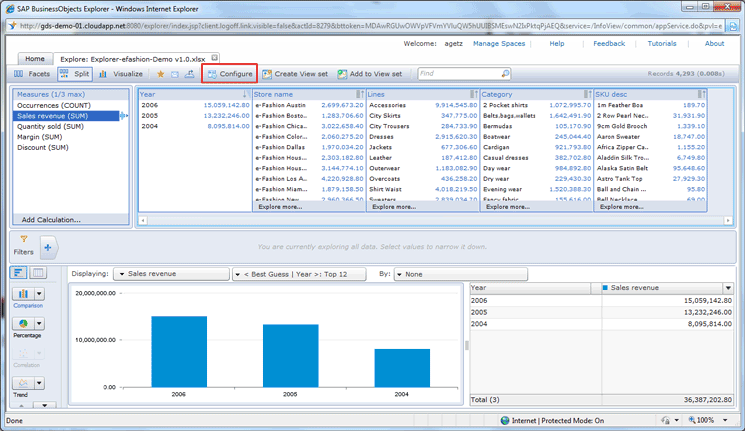
Task: Switch to the Split view
Action: (x=75, y=74)
